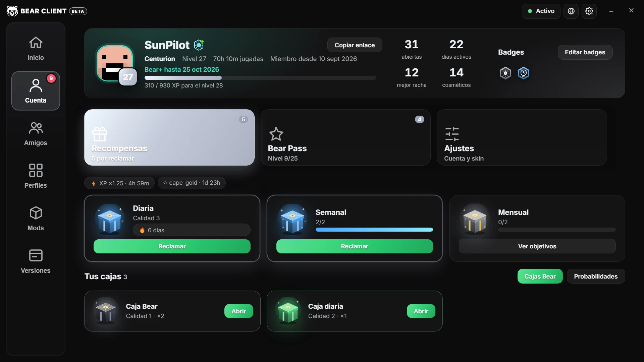Open the Caja diaria with Abrir
This screenshot has height=362, width=644.
pos(421,311)
